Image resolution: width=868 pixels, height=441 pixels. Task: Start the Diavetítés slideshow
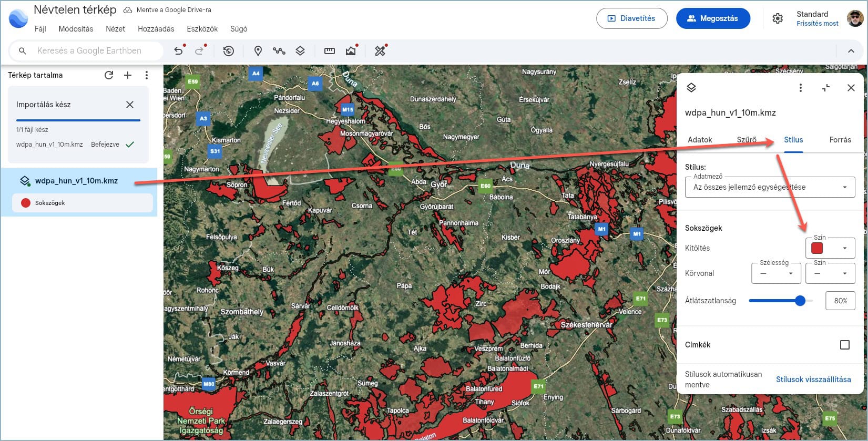tap(632, 18)
